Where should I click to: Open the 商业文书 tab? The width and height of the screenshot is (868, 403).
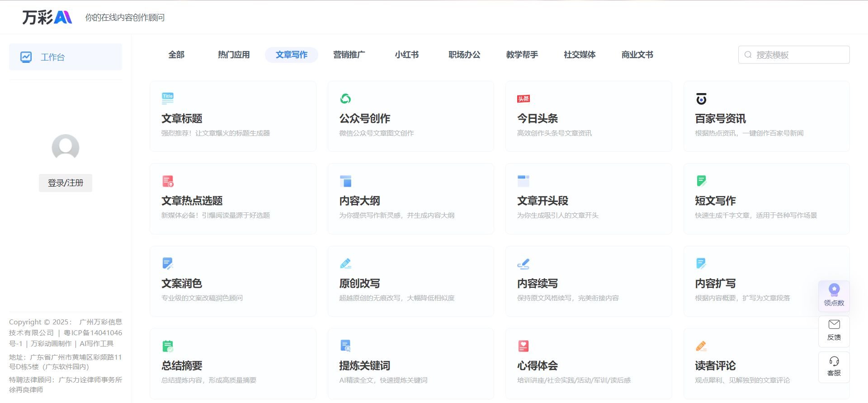pyautogui.click(x=637, y=55)
